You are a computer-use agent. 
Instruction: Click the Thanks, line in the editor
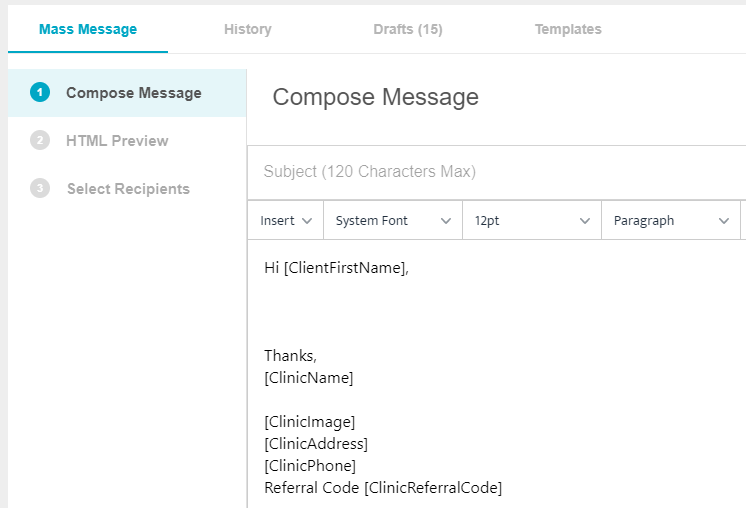pyautogui.click(x=290, y=356)
